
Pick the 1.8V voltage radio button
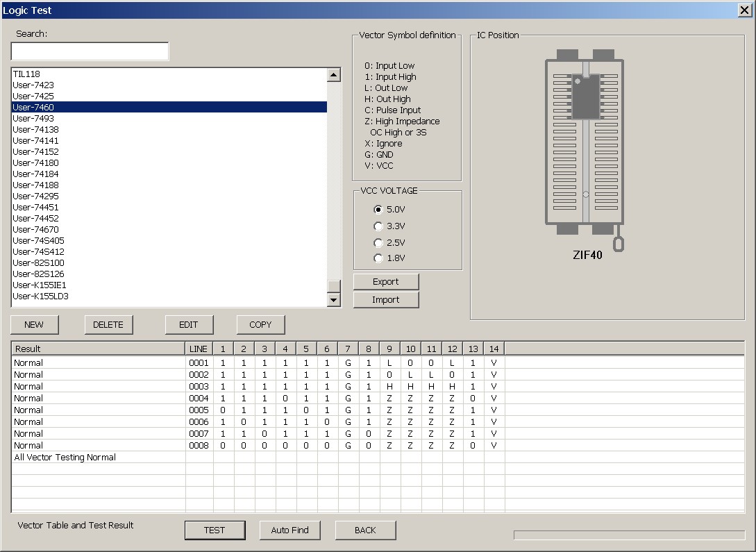[378, 258]
